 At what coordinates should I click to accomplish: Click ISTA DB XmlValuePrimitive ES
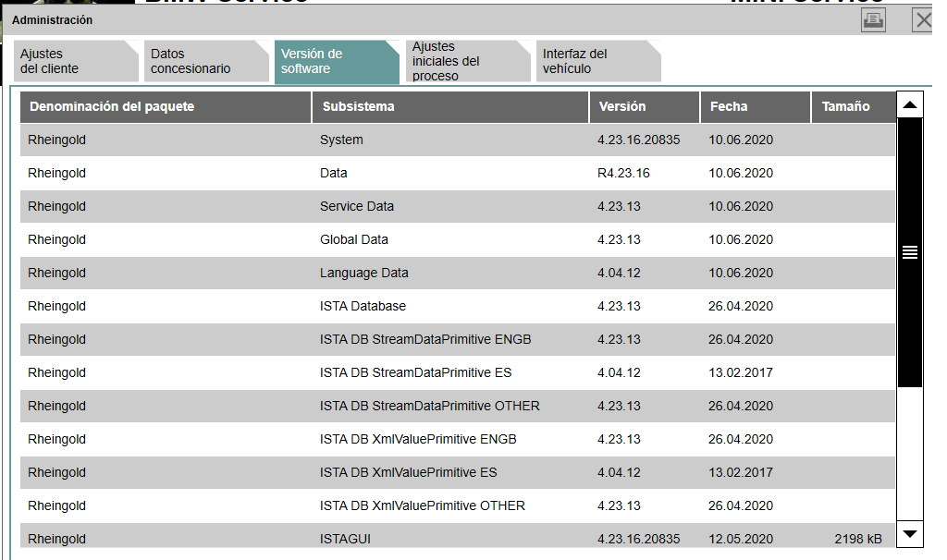click(408, 472)
